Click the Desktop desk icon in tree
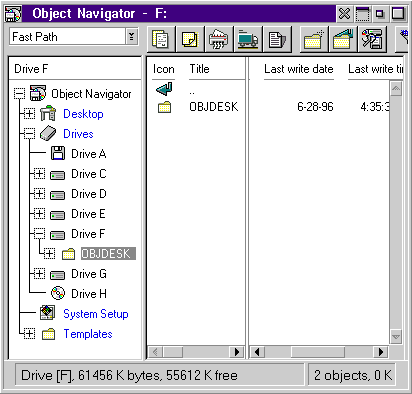412x394 pixels. 48,113
